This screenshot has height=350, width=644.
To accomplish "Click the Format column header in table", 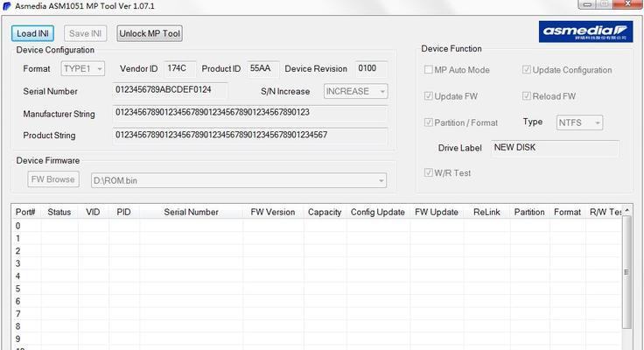I will (x=567, y=212).
